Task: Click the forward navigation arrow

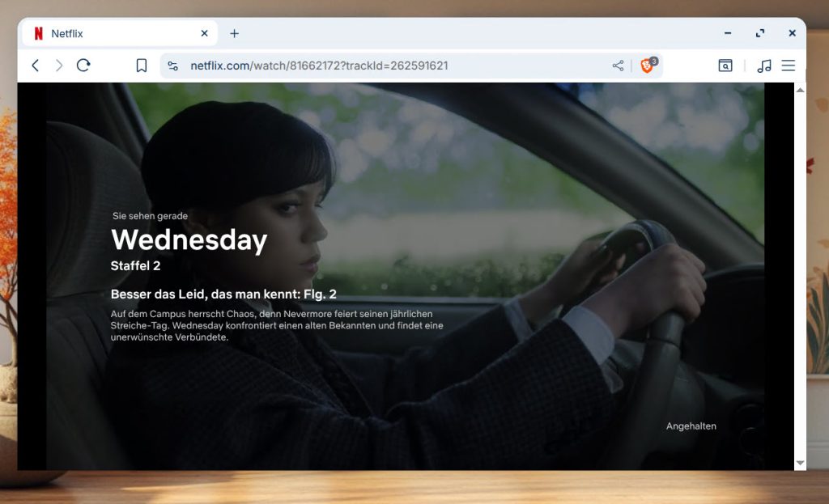Action: [59, 66]
